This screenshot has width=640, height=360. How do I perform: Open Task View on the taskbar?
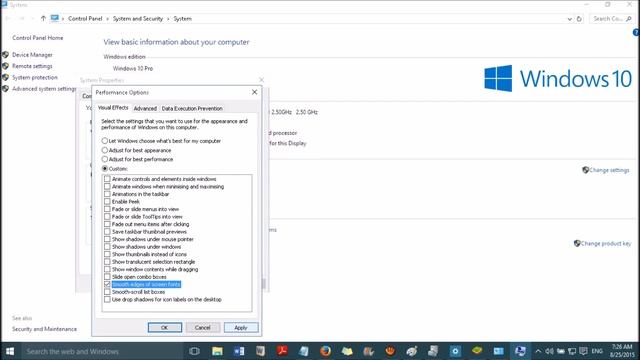195,351
